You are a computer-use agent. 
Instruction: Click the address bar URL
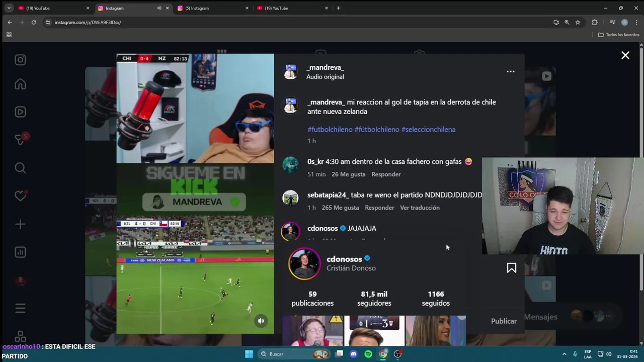point(88,23)
